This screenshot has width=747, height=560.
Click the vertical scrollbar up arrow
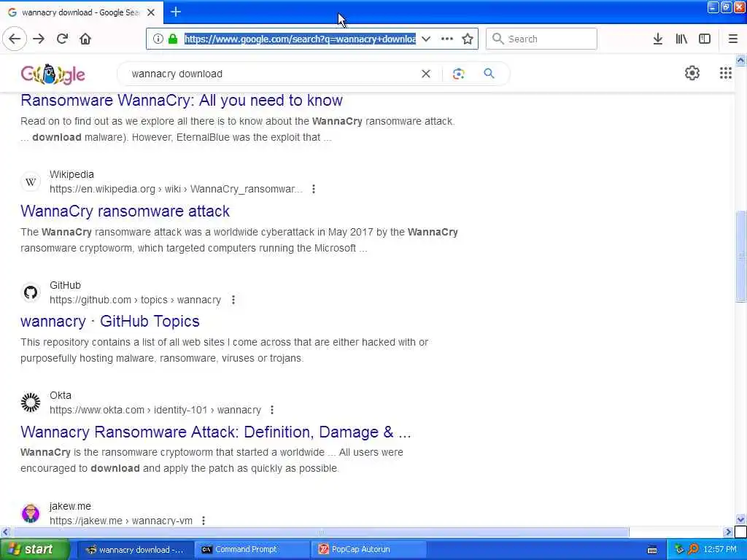(x=741, y=60)
